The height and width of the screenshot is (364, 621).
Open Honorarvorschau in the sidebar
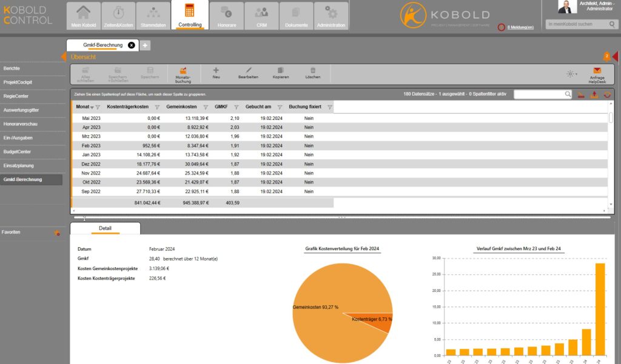20,124
